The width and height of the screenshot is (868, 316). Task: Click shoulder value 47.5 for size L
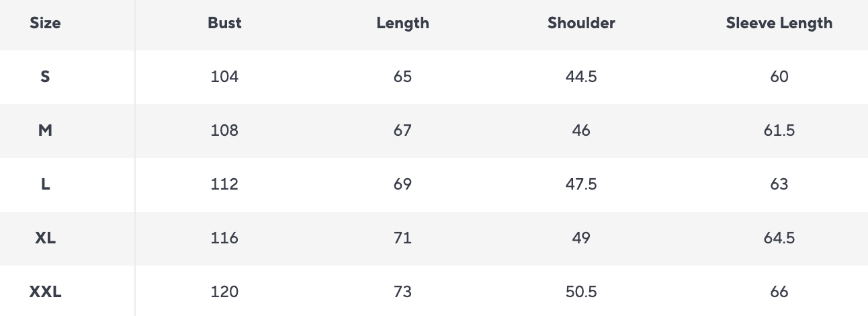[x=581, y=184]
